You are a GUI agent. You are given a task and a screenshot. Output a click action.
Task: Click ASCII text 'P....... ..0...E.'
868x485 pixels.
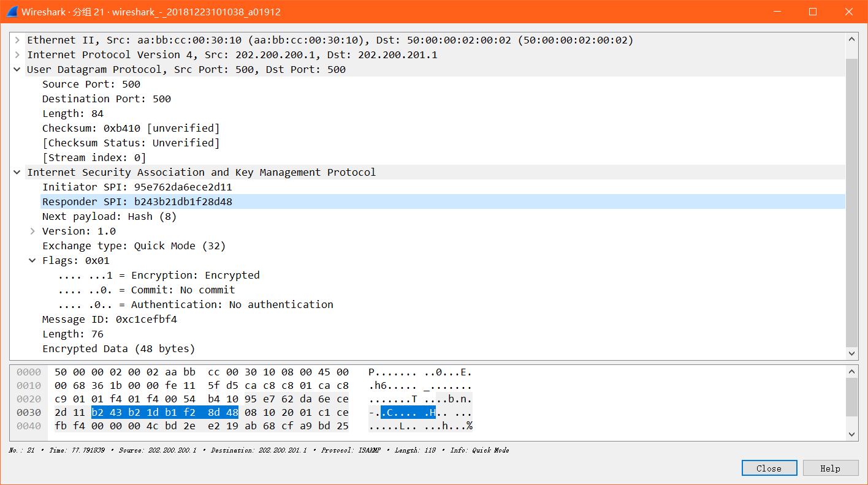(420, 372)
